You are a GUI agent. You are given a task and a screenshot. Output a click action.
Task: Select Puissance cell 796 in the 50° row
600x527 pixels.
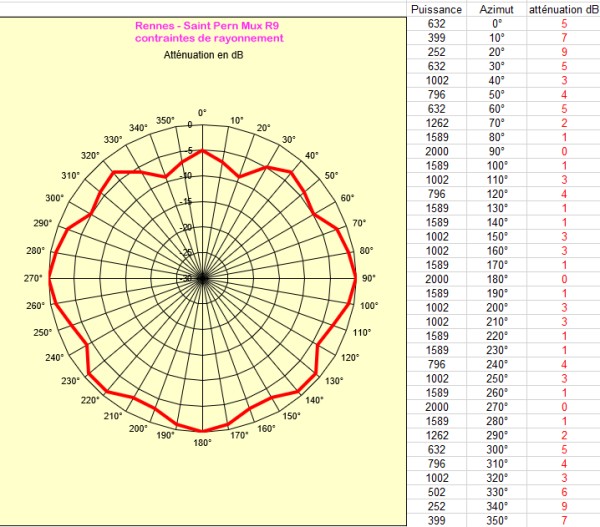[x=437, y=95]
